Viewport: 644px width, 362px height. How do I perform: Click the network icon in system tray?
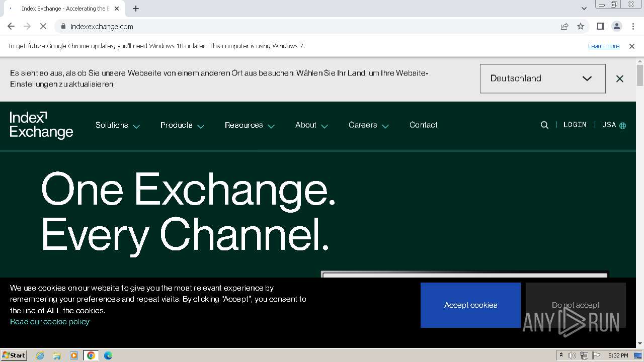pyautogui.click(x=584, y=355)
